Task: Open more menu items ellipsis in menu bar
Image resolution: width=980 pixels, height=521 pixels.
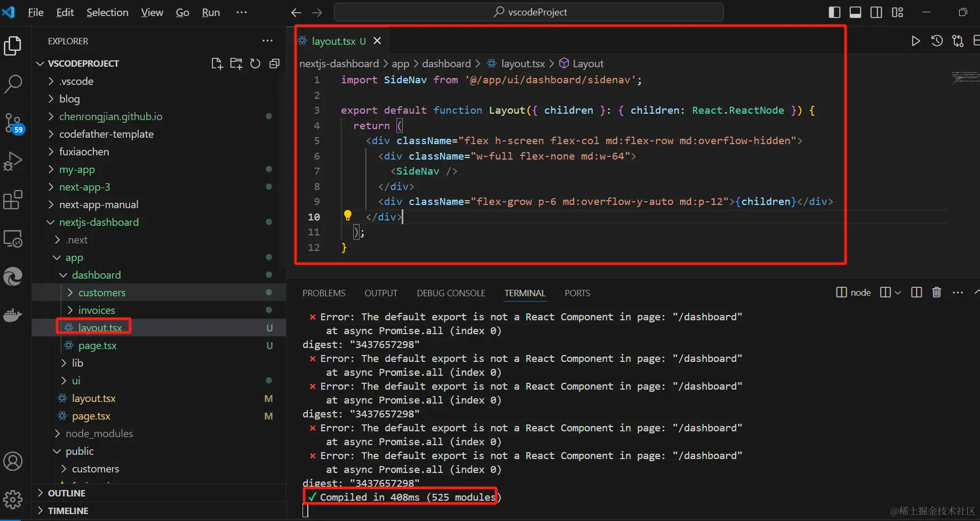Action: coord(242,12)
